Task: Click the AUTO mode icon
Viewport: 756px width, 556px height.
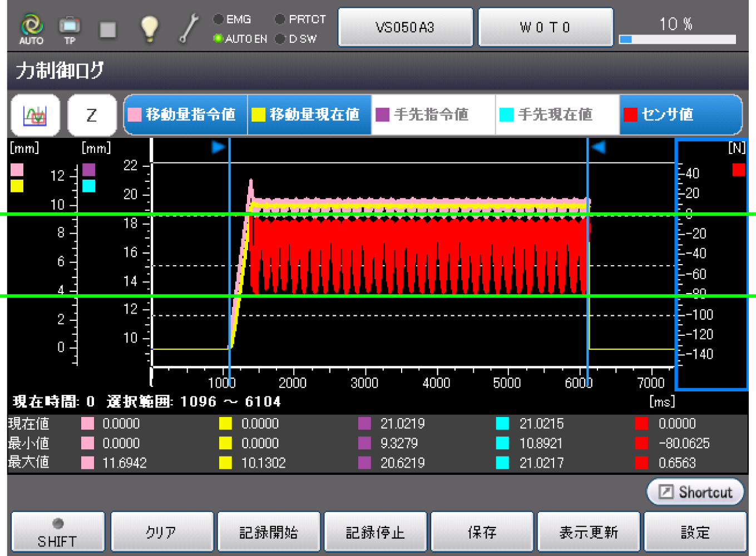Action: click(x=31, y=28)
